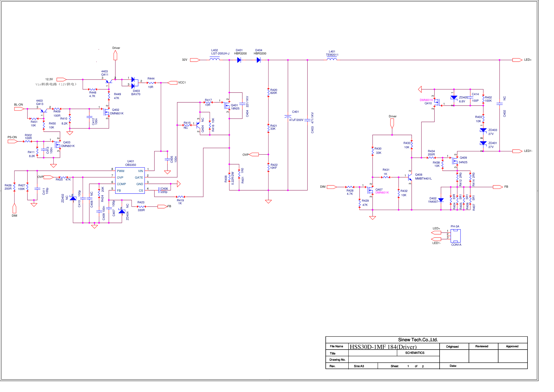
Task: Select the Q403 DMN601K MOSFET symbol
Action: (58, 145)
